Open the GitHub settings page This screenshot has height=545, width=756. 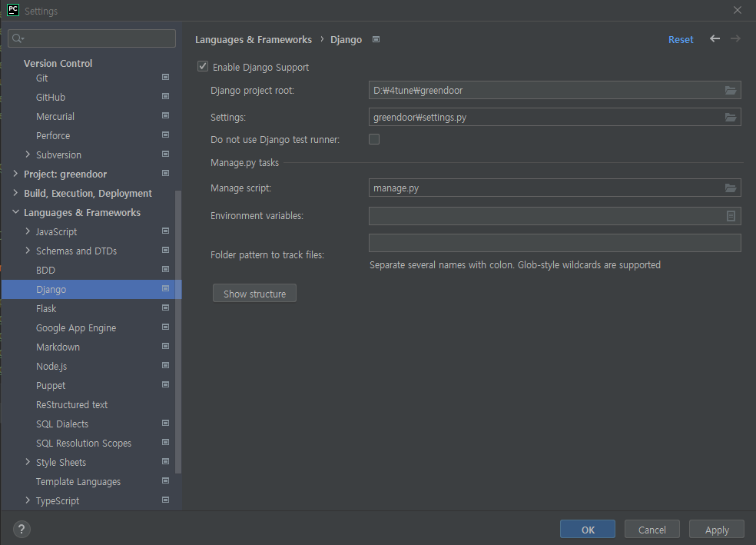[x=51, y=98]
